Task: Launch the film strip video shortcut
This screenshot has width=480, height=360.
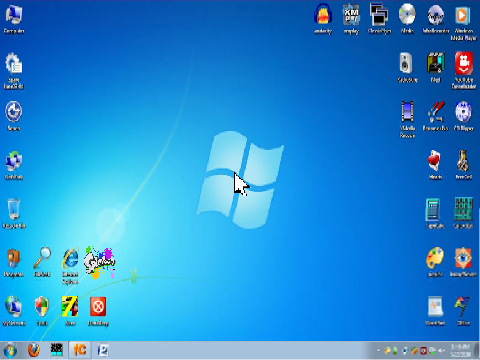Action: tap(407, 119)
